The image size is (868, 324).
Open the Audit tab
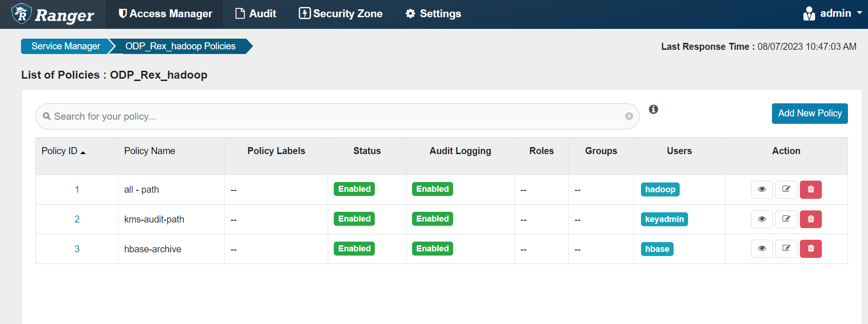pyautogui.click(x=255, y=14)
